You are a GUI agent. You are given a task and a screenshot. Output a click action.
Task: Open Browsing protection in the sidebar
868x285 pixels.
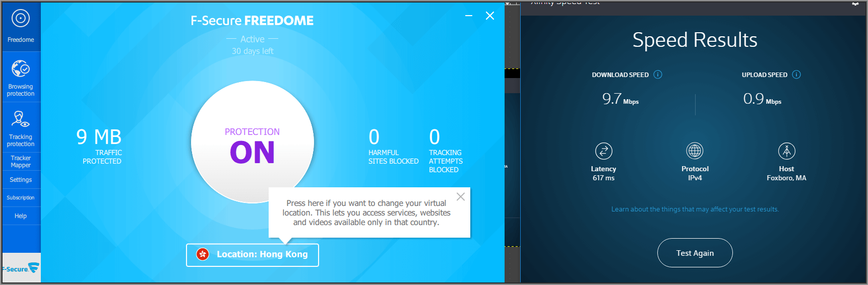click(x=21, y=78)
